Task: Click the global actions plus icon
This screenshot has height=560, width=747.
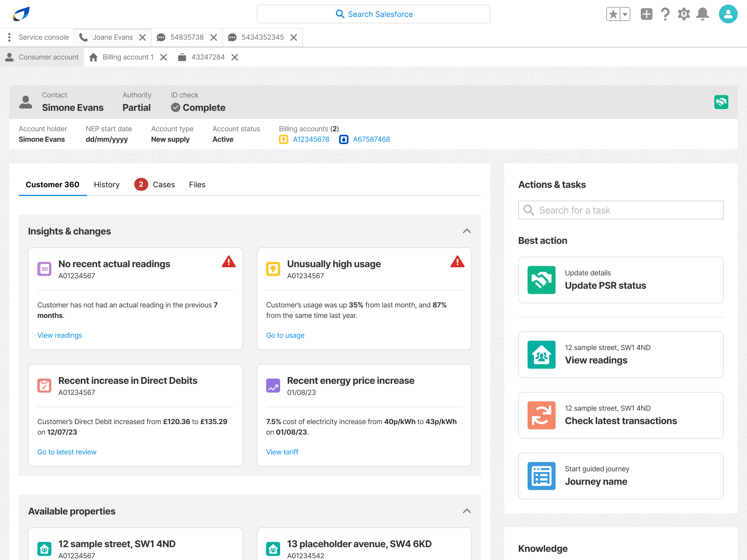Action: (646, 14)
